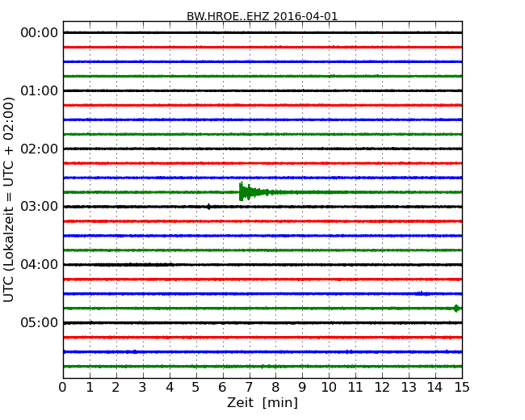Click the 15 minute tick label
525x420 pixels.
(462, 387)
